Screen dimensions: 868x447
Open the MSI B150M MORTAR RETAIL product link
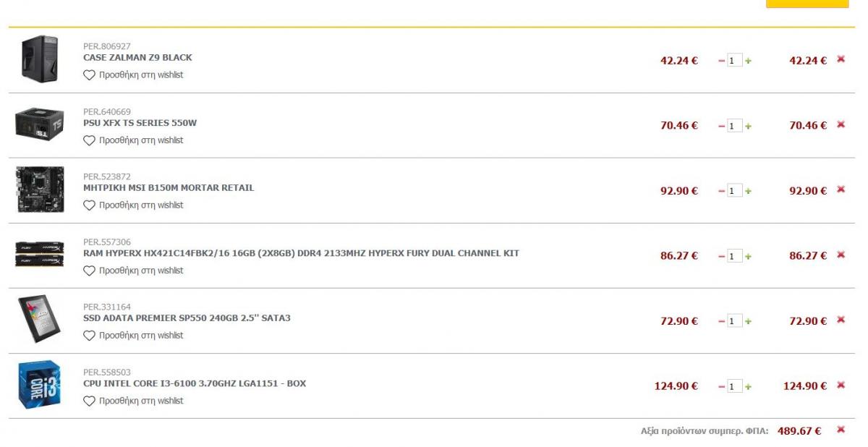(x=169, y=187)
